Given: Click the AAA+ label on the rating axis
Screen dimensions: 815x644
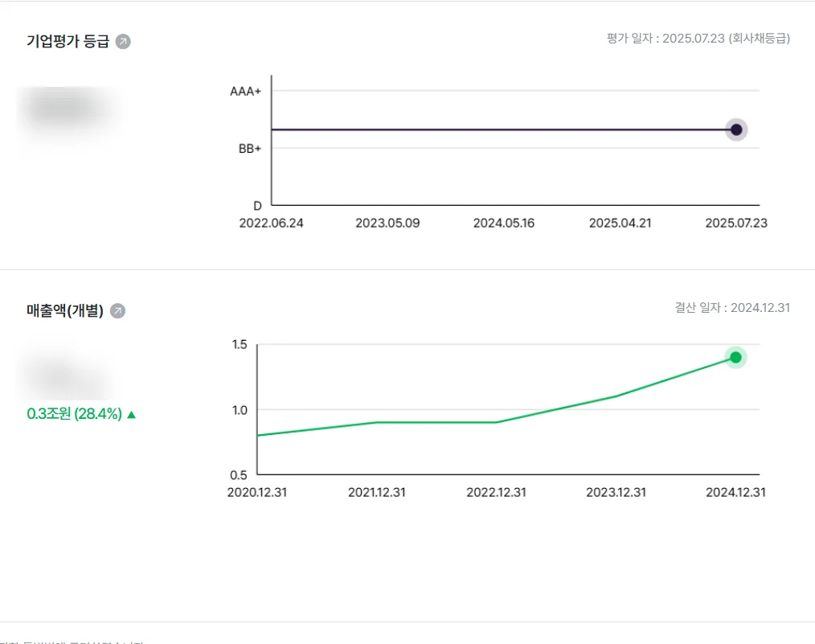Looking at the screenshot, I should pyautogui.click(x=246, y=92).
